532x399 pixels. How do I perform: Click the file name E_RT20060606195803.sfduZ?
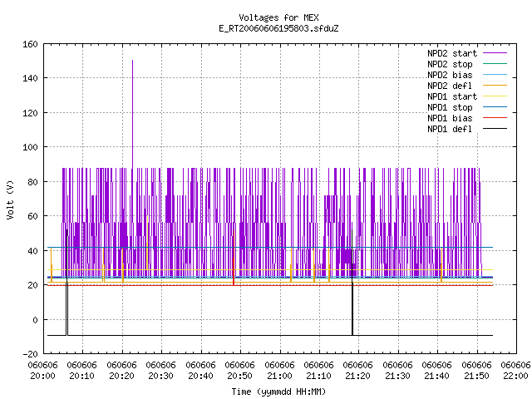[x=278, y=28]
